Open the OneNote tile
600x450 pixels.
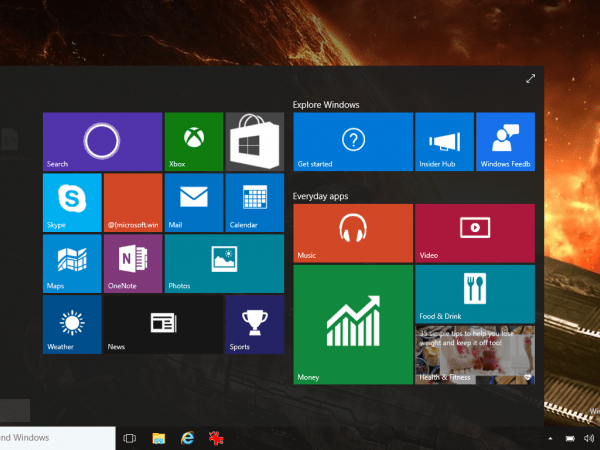133,264
